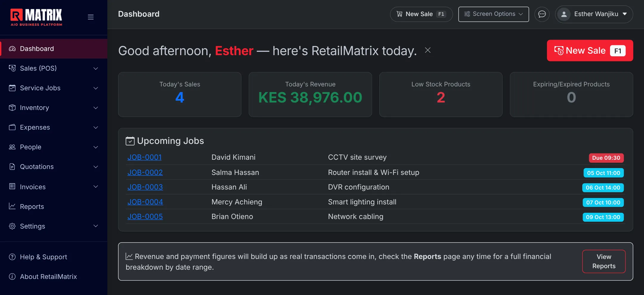
Task: Click the red New Sale F1 button
Action: (x=590, y=51)
